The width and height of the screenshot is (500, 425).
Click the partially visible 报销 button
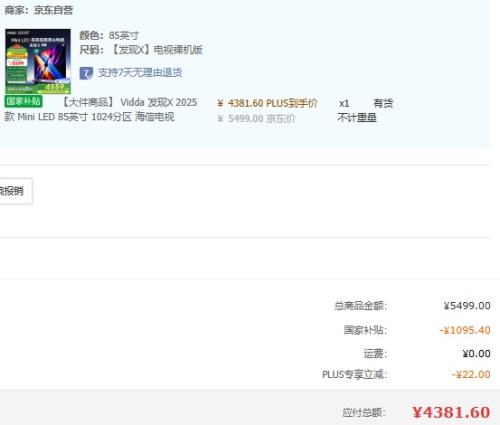(x=15, y=191)
